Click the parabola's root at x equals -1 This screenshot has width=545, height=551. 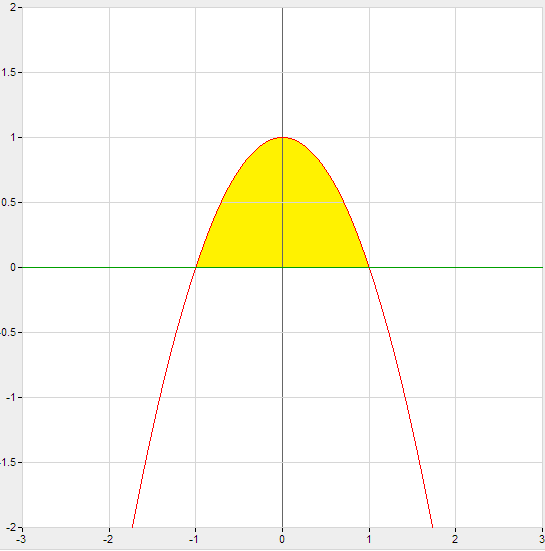coord(196,267)
